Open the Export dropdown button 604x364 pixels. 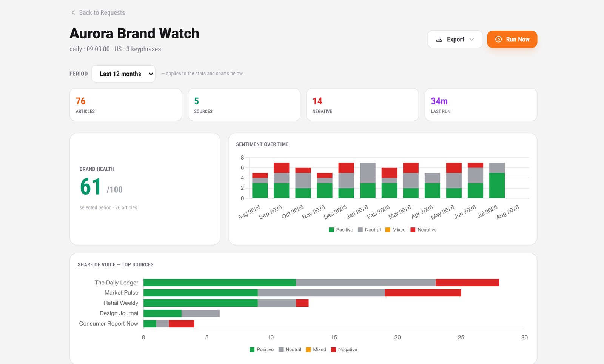455,39
